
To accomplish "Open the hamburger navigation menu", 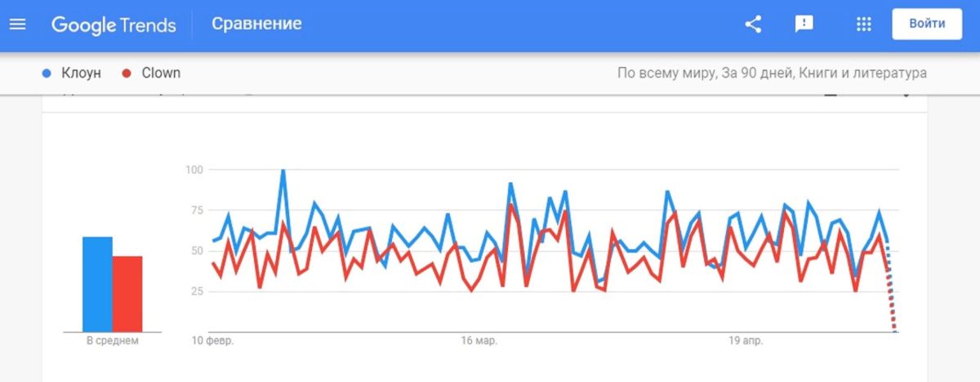I will coord(17,24).
